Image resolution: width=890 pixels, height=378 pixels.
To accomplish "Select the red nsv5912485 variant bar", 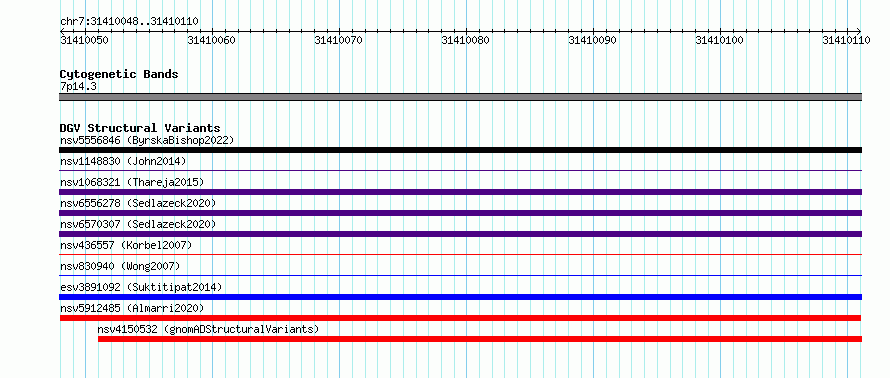I will pos(460,318).
